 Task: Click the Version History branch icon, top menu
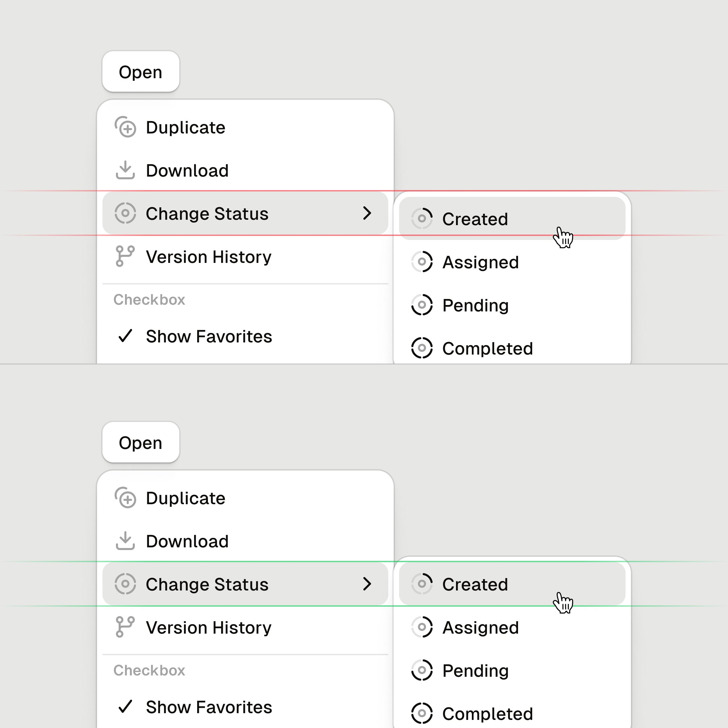click(125, 256)
